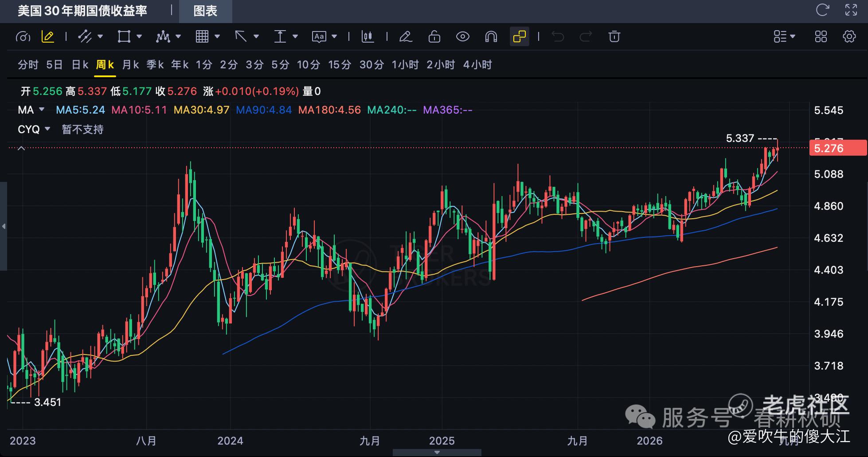
Task: Choose the 2分 interval
Action: (229, 65)
